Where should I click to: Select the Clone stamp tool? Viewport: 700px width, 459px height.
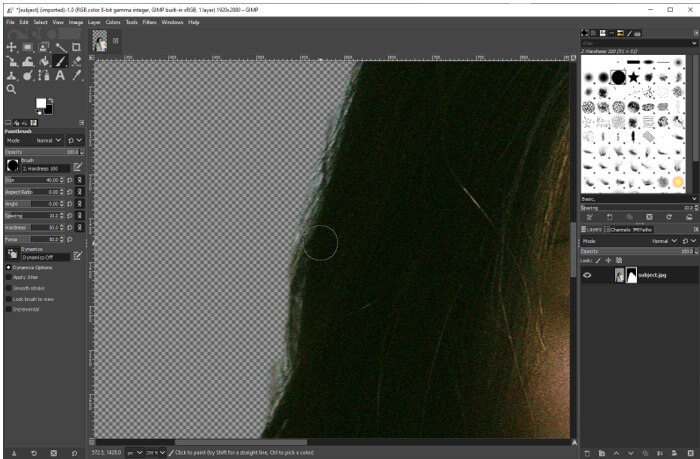point(11,75)
